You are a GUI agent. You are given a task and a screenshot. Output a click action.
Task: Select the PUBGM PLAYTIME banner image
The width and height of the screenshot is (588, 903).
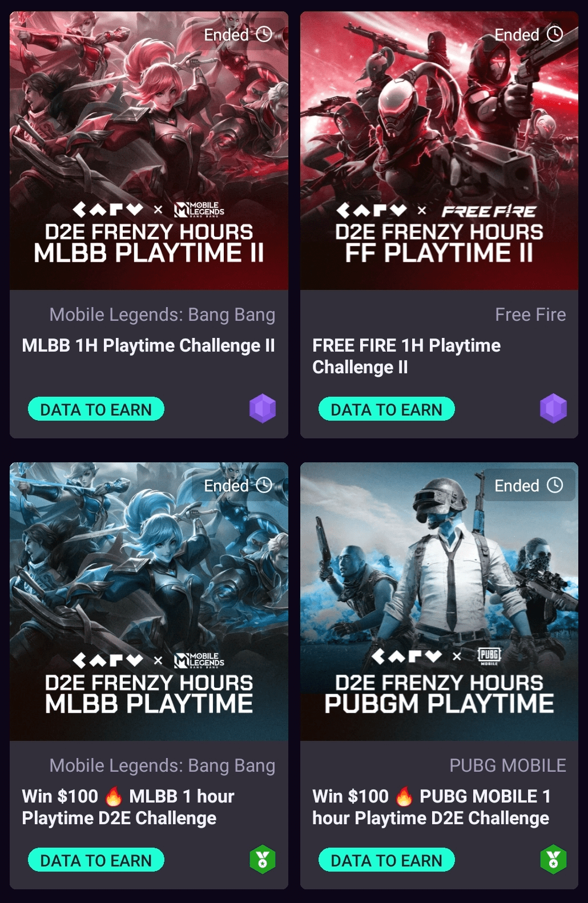click(439, 602)
